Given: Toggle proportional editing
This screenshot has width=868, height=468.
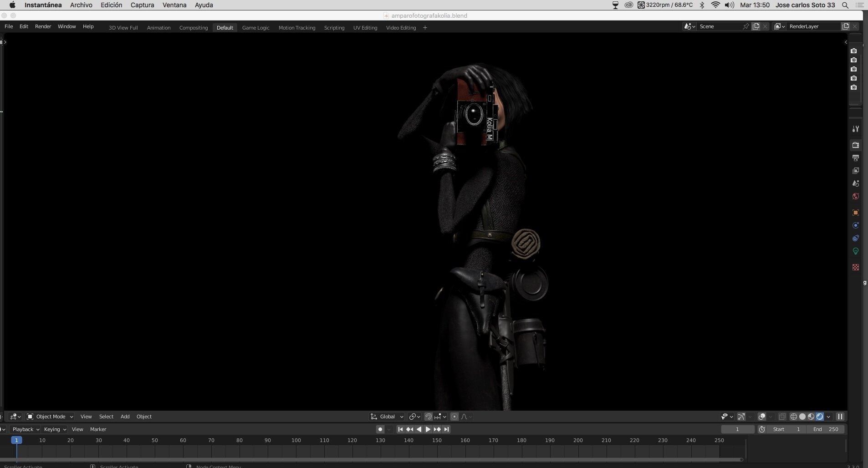Looking at the screenshot, I should [454, 417].
